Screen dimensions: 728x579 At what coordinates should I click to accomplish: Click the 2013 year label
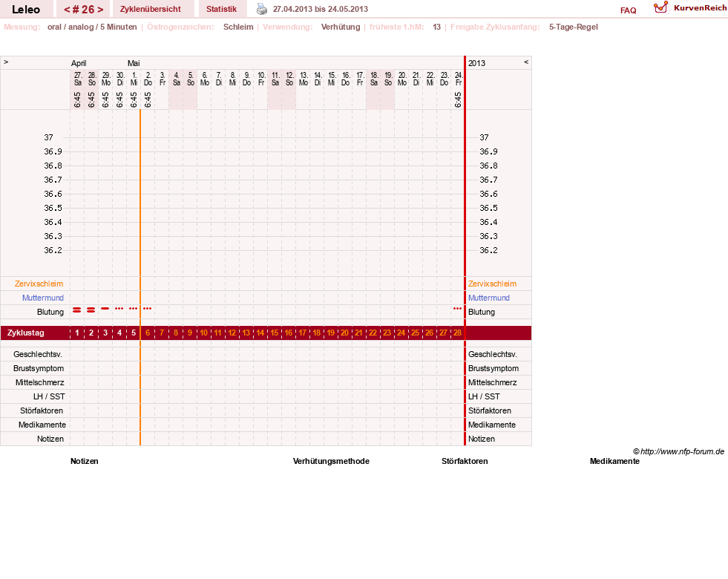(x=476, y=63)
